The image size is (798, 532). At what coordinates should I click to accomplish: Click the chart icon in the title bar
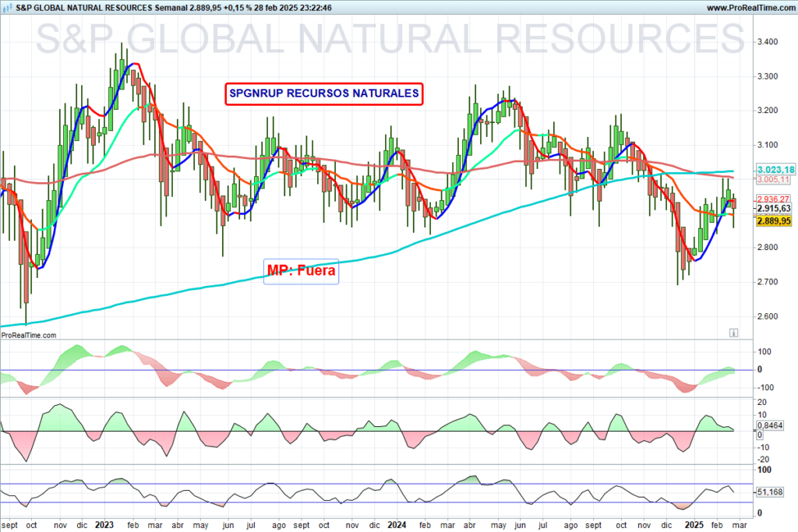(7, 8)
